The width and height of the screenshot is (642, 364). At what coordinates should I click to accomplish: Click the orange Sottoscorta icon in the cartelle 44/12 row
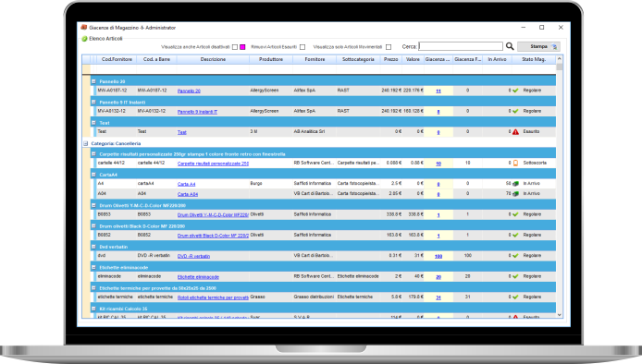pos(515,163)
